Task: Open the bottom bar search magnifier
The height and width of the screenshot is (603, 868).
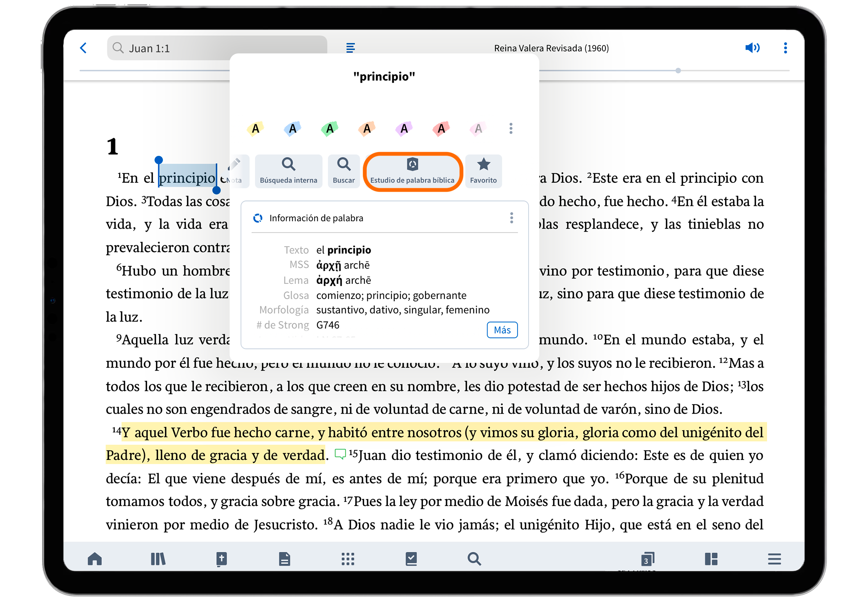Action: tap(474, 559)
